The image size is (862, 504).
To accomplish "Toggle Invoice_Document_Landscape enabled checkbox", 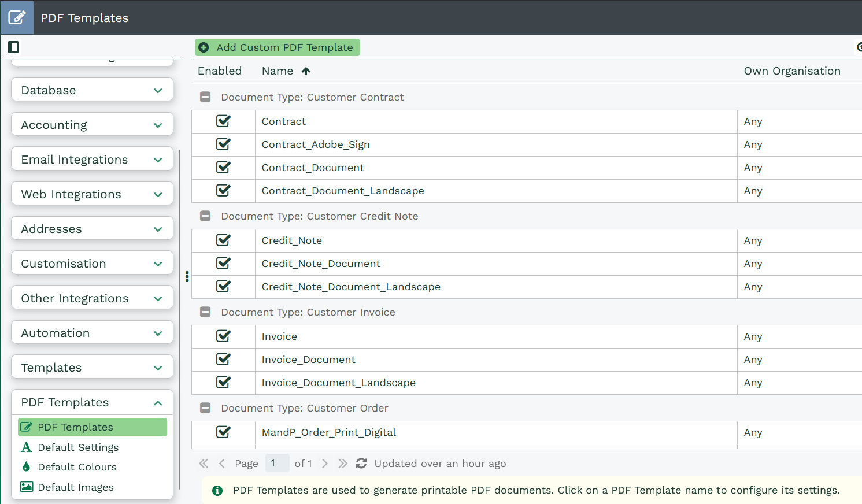I will pos(223,383).
